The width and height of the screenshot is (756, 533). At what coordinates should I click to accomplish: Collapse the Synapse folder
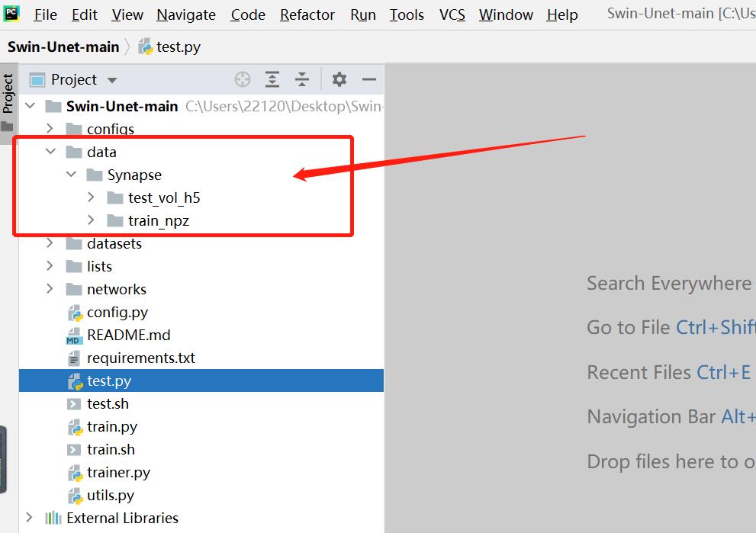(x=71, y=174)
